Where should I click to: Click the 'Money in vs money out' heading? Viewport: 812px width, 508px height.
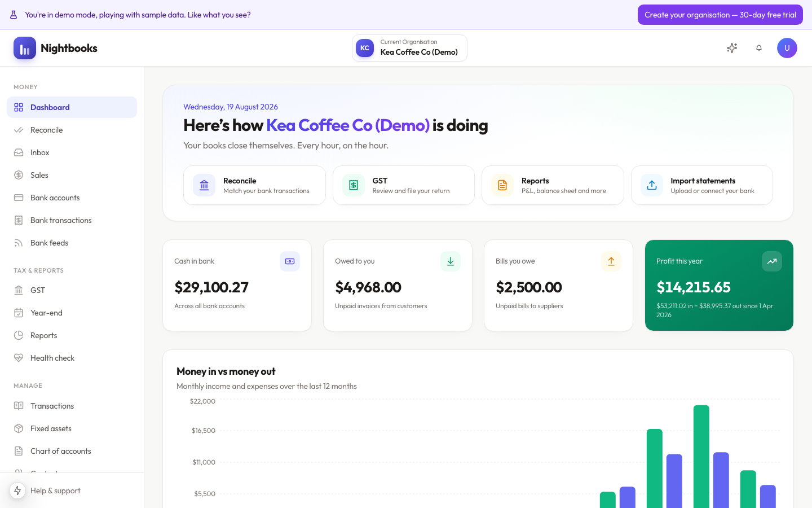click(x=226, y=371)
